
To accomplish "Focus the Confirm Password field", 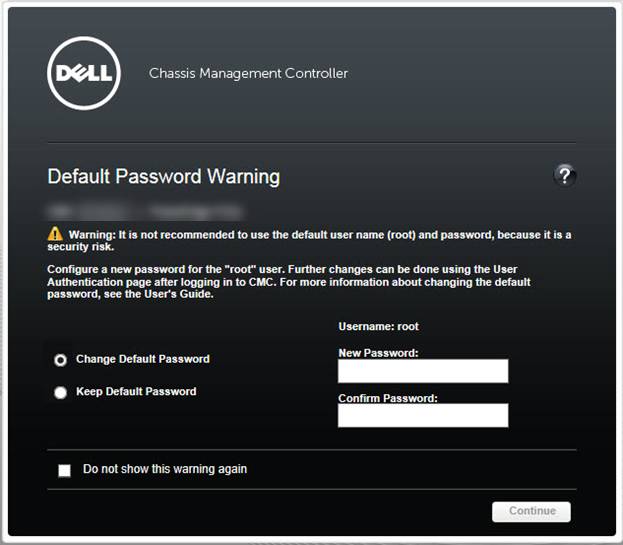I will [423, 415].
